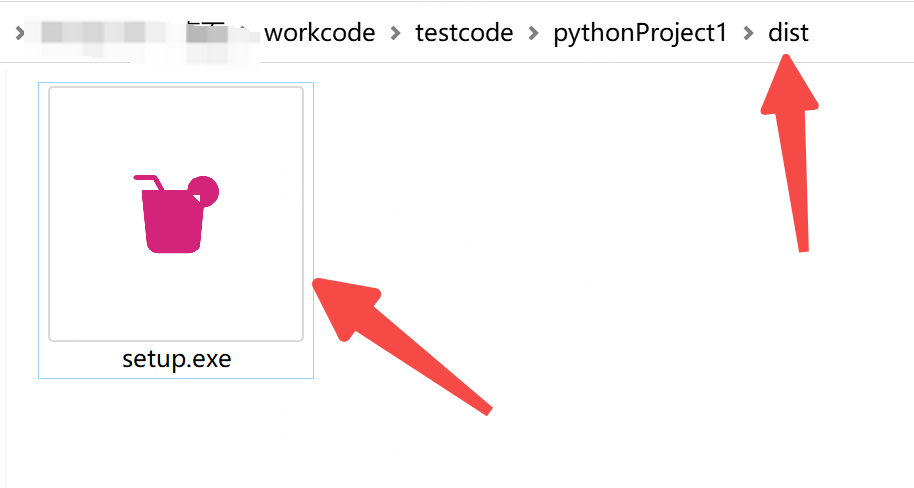Expand the chevron after testcode
The width and height of the screenshot is (914, 488).
point(533,33)
